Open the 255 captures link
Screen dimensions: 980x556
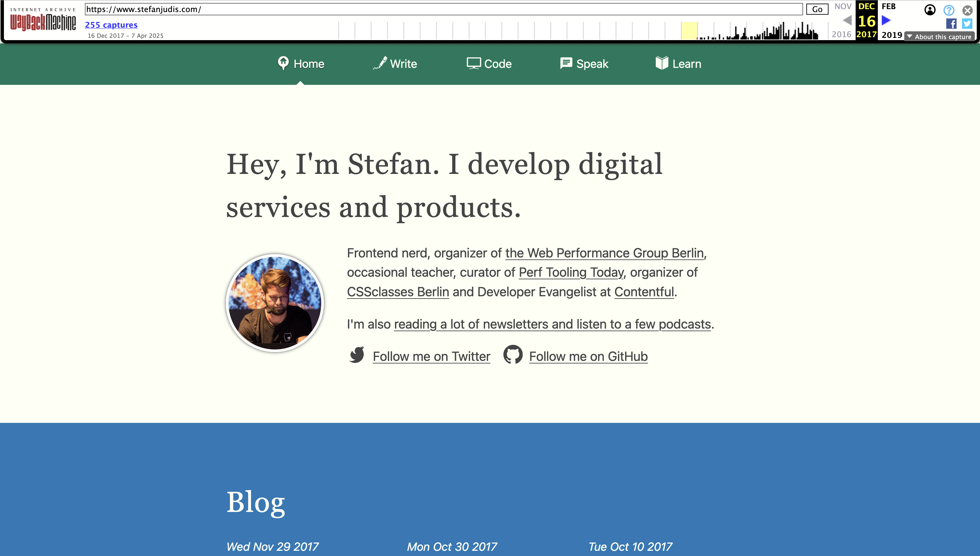click(111, 25)
